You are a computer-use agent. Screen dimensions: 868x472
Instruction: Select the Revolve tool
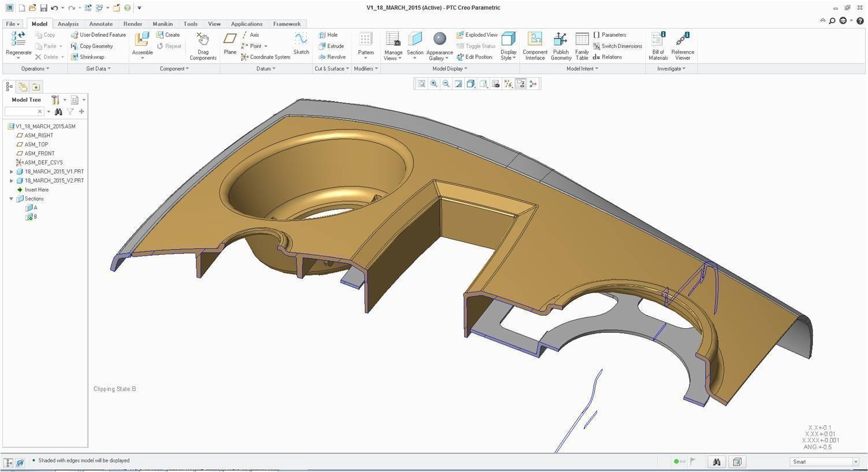(x=332, y=57)
